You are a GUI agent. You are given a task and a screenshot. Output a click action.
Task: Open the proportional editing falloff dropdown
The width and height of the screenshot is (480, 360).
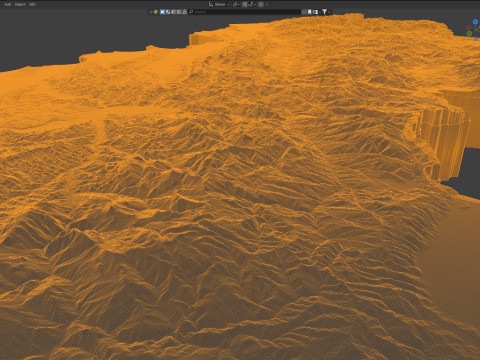267,5
